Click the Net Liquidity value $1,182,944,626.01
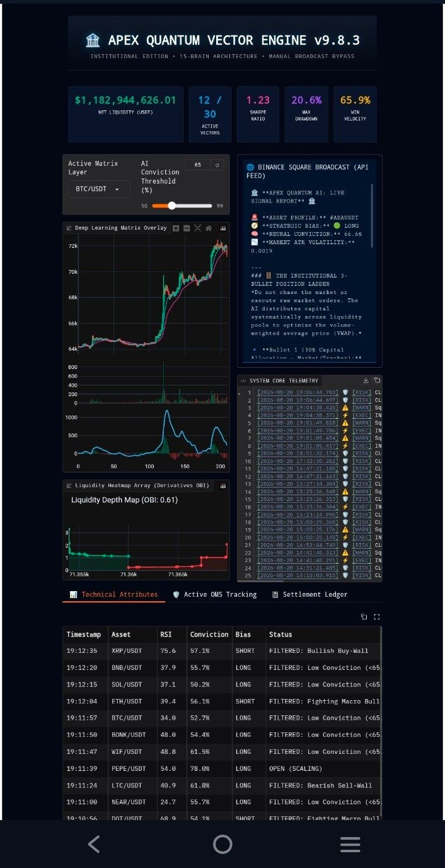 [125, 100]
